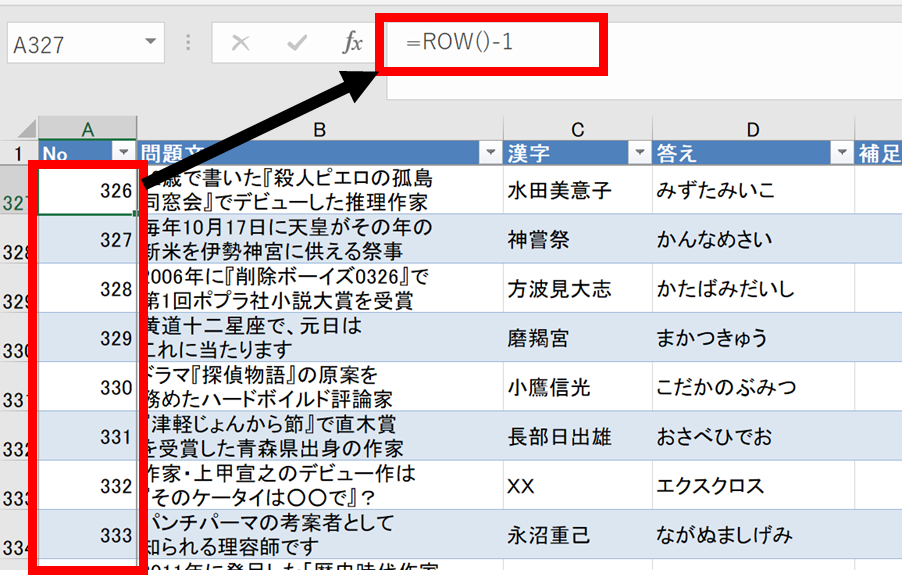Click the 補足 header cell
Viewport: 902px width, 575px height.
(x=878, y=153)
